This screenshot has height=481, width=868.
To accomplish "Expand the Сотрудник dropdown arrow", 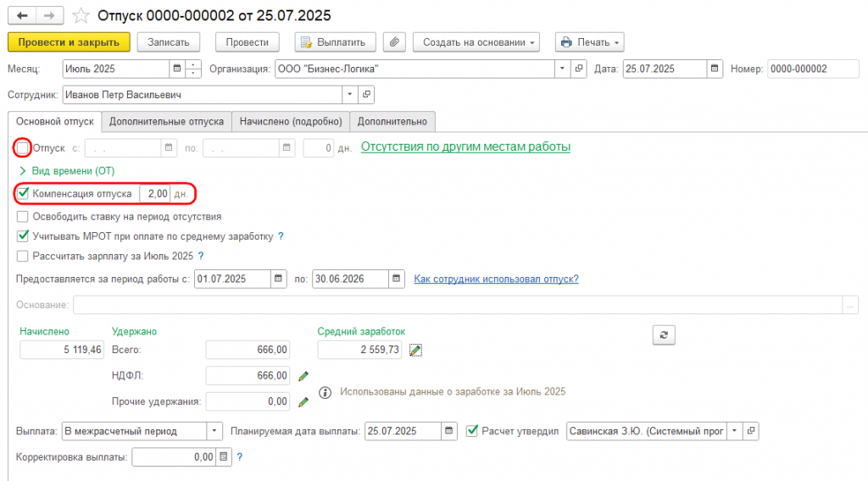I will [x=350, y=95].
